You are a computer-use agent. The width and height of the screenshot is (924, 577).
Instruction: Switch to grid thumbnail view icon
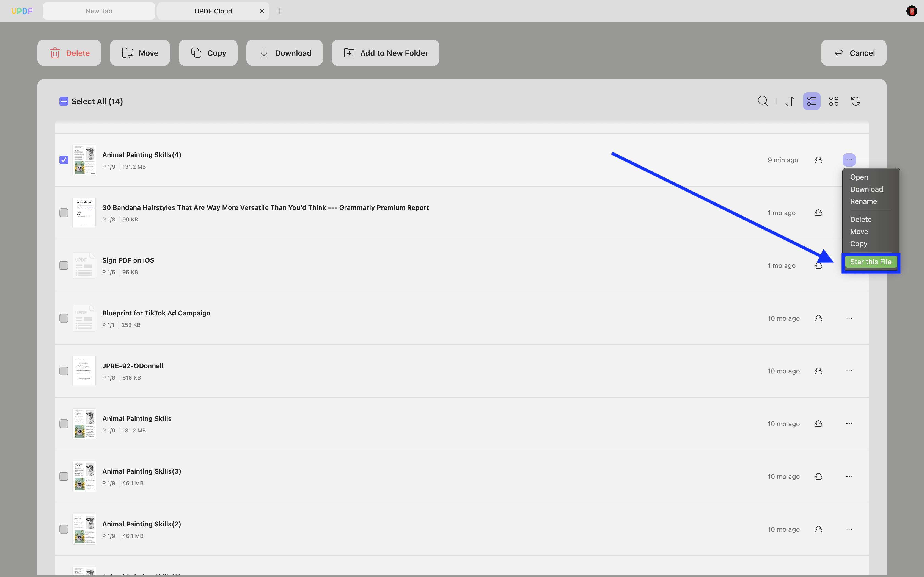point(834,101)
